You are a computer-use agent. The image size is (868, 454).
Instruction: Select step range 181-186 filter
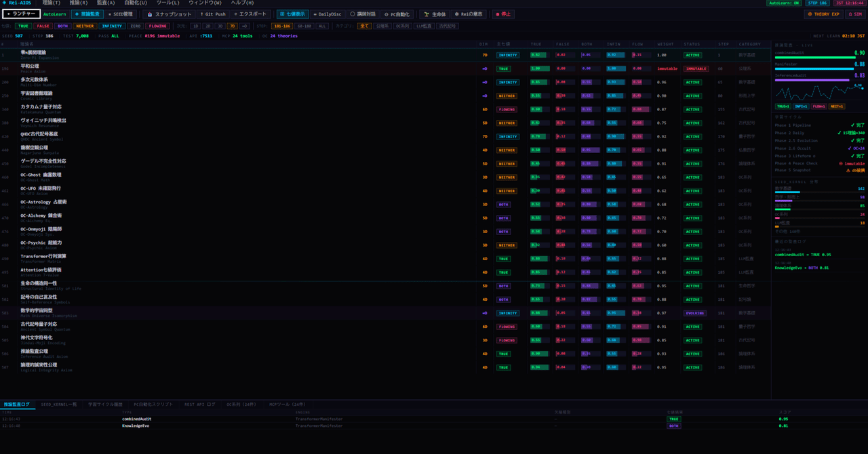pyautogui.click(x=282, y=26)
